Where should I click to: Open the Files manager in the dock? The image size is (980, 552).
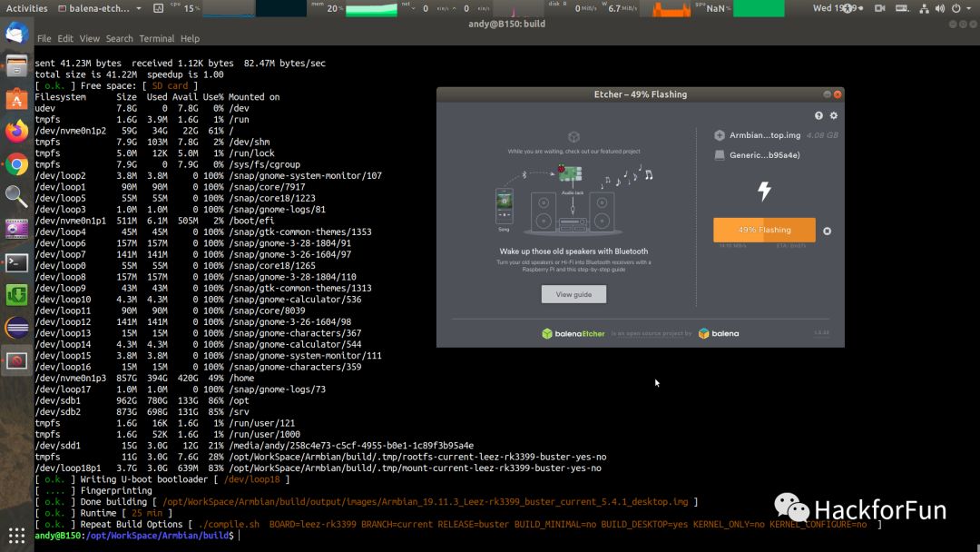tap(17, 65)
